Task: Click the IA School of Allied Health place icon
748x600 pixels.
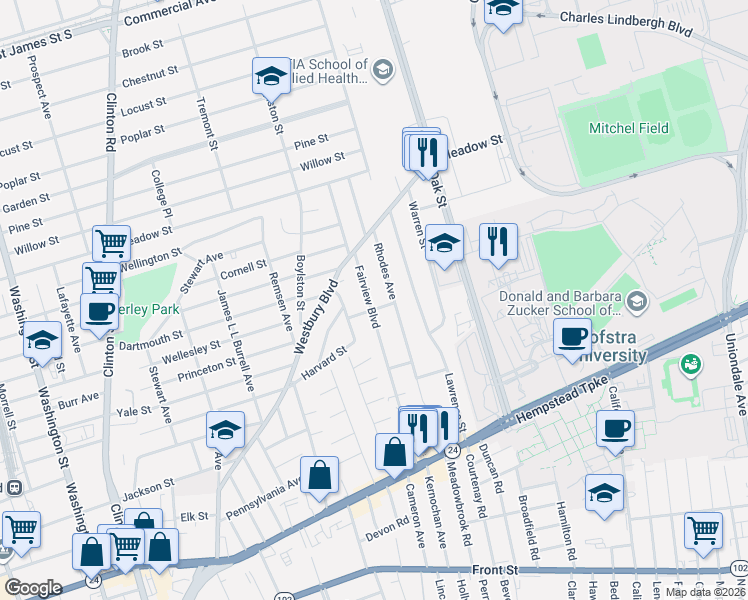Action: (x=383, y=70)
